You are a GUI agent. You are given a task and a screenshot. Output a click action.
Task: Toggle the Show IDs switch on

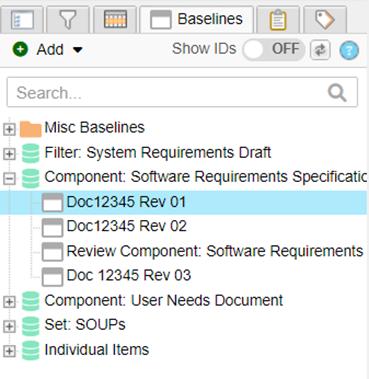273,50
